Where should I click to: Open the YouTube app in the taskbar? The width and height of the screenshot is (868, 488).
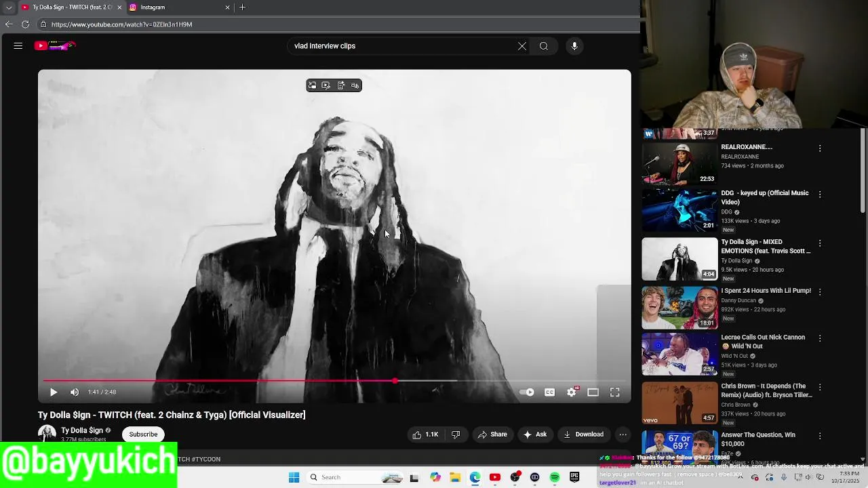pyautogui.click(x=495, y=477)
